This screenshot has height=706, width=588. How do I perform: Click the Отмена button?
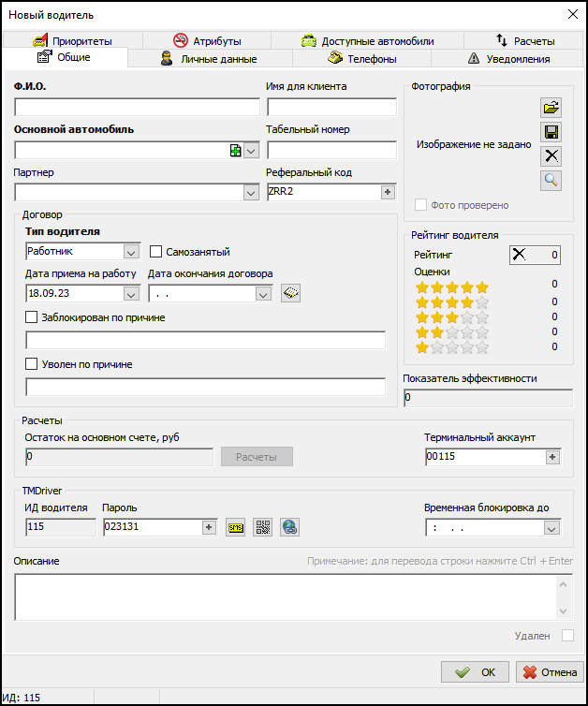[550, 672]
